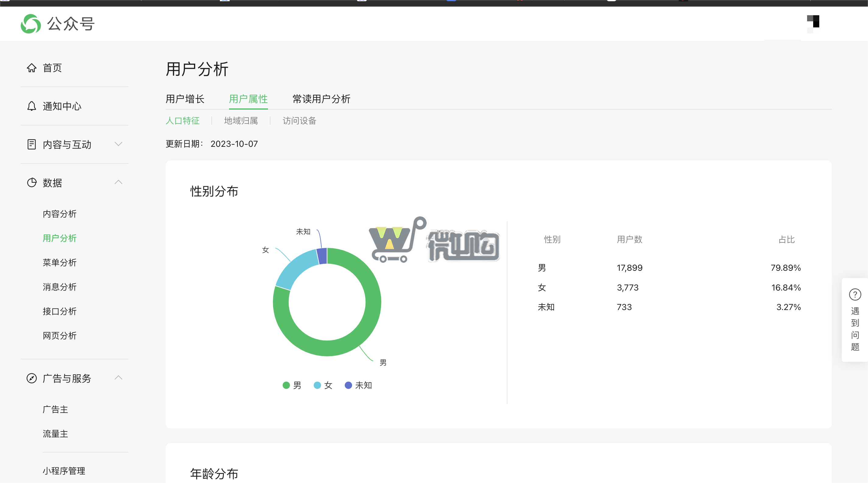The width and height of the screenshot is (868, 483).
Task: Toggle the 男 legend in gender chart
Action: tap(291, 385)
